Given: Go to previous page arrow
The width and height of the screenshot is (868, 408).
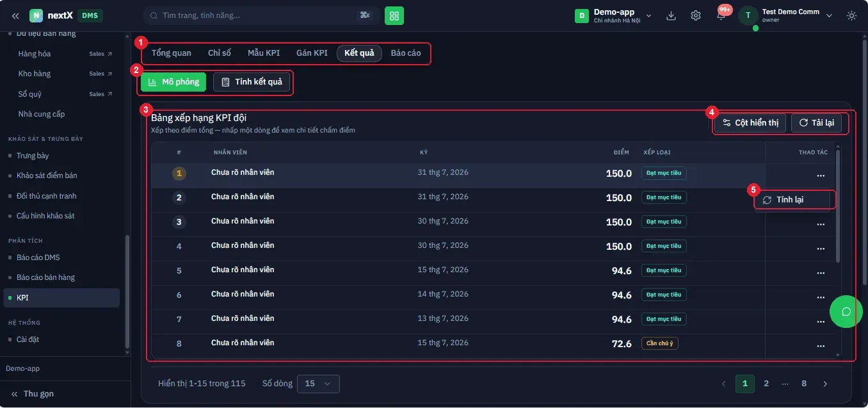Looking at the screenshot, I should [x=724, y=384].
